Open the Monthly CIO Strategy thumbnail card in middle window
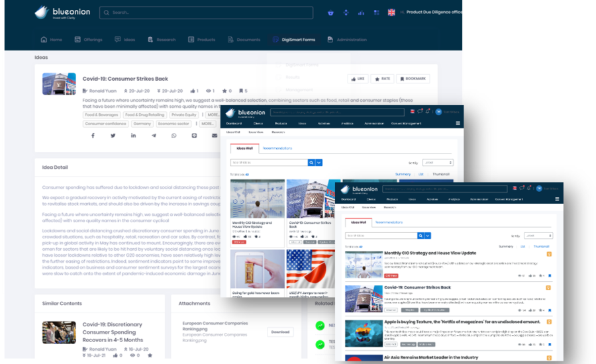The image size is (596, 364). (x=258, y=213)
